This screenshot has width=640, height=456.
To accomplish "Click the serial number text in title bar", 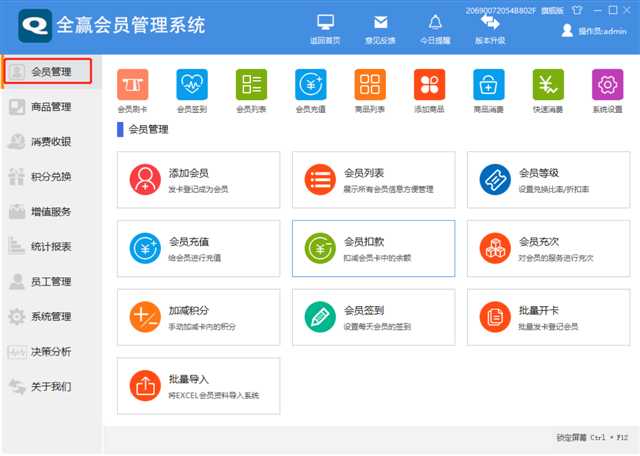I will 500,11.
